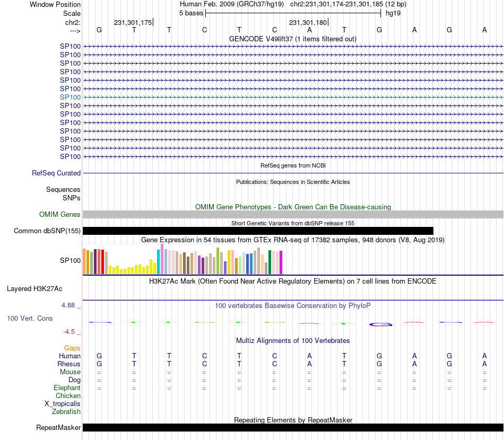The image size is (504, 440).
Task: Open the Repeating Elements by RepeatMasker title
Action: (x=293, y=420)
